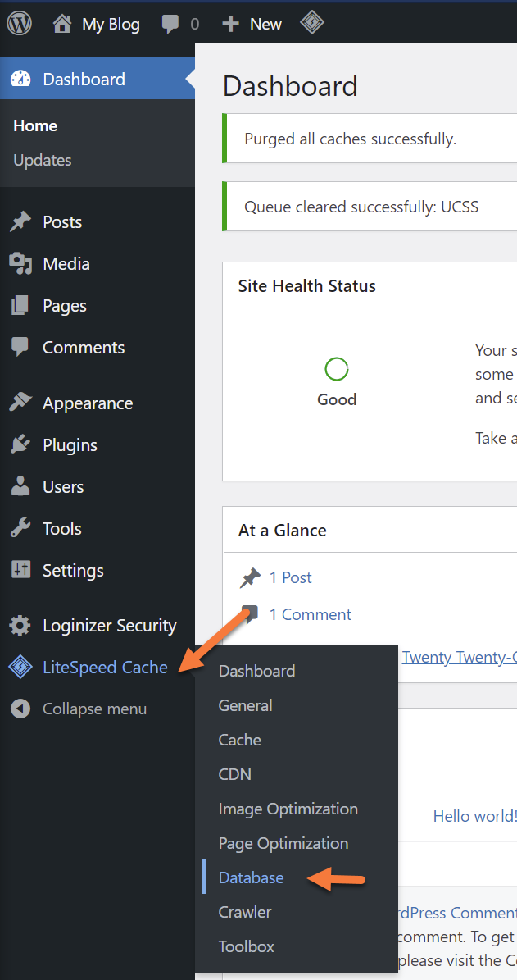Click the Users person icon
This screenshot has width=517, height=980.
pyautogui.click(x=20, y=487)
